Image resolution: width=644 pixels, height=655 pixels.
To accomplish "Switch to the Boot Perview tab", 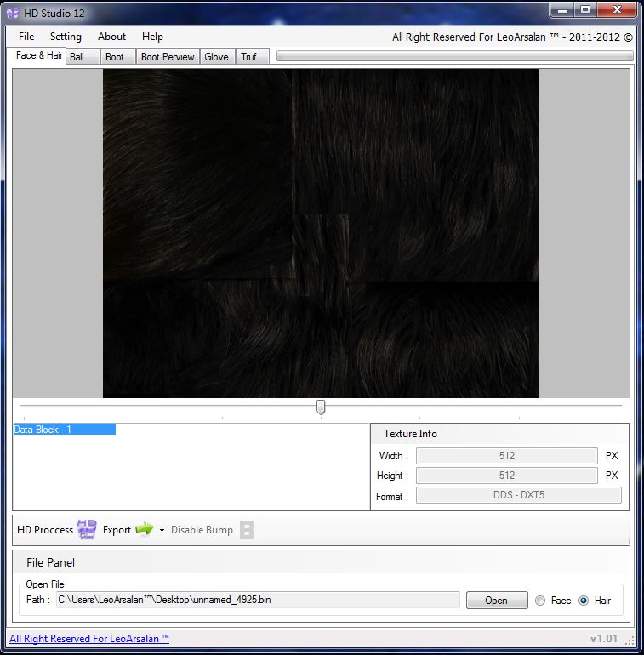I will point(168,57).
